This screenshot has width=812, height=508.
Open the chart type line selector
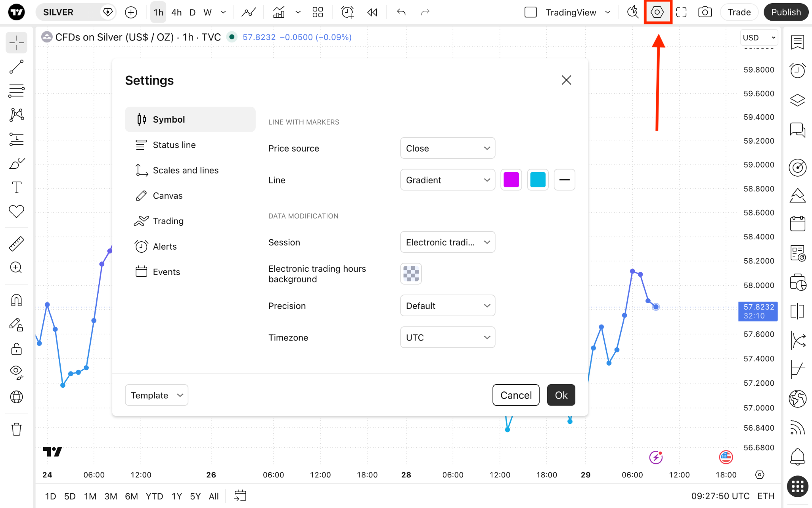click(249, 12)
